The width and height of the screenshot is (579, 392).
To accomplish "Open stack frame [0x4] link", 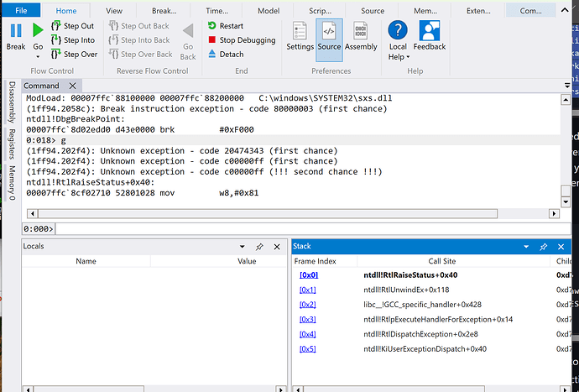I will pos(308,334).
